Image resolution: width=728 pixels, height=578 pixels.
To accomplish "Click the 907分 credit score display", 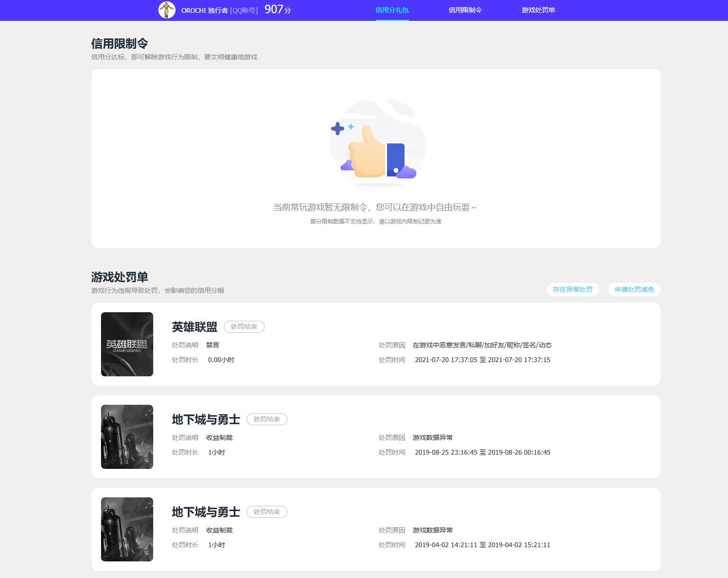I will [276, 9].
